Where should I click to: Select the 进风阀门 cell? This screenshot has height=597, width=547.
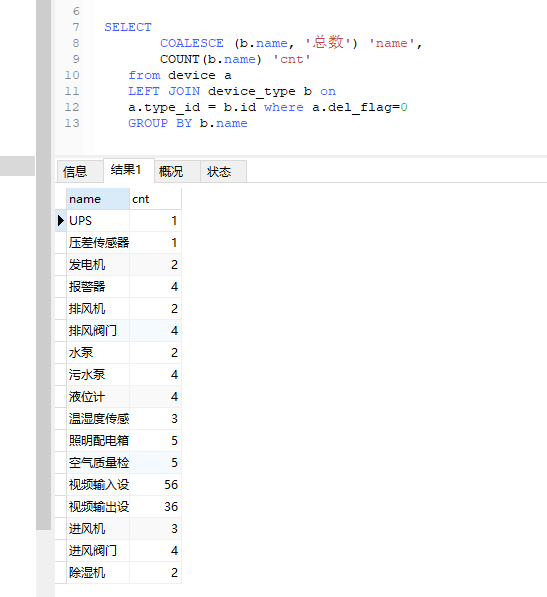98,551
